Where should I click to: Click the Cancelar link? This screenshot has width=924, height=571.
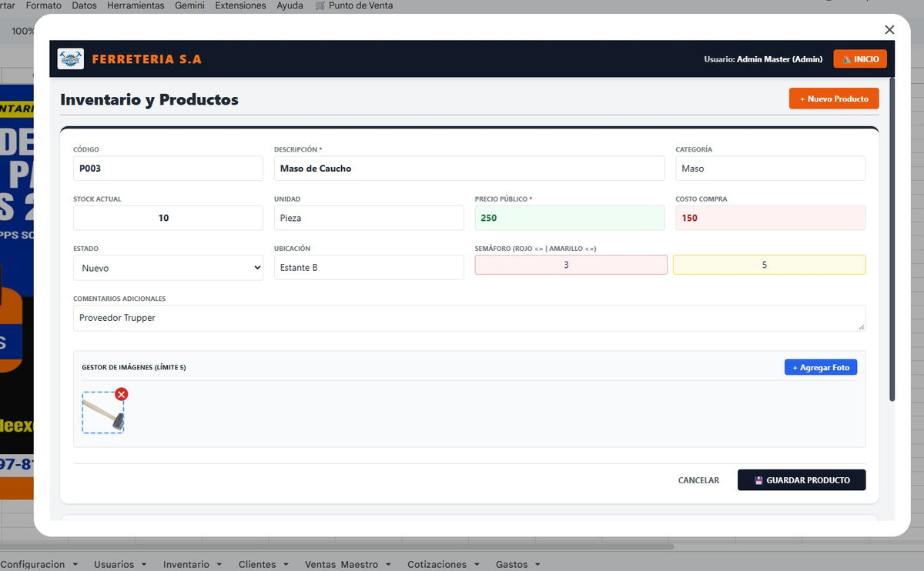[x=698, y=480]
